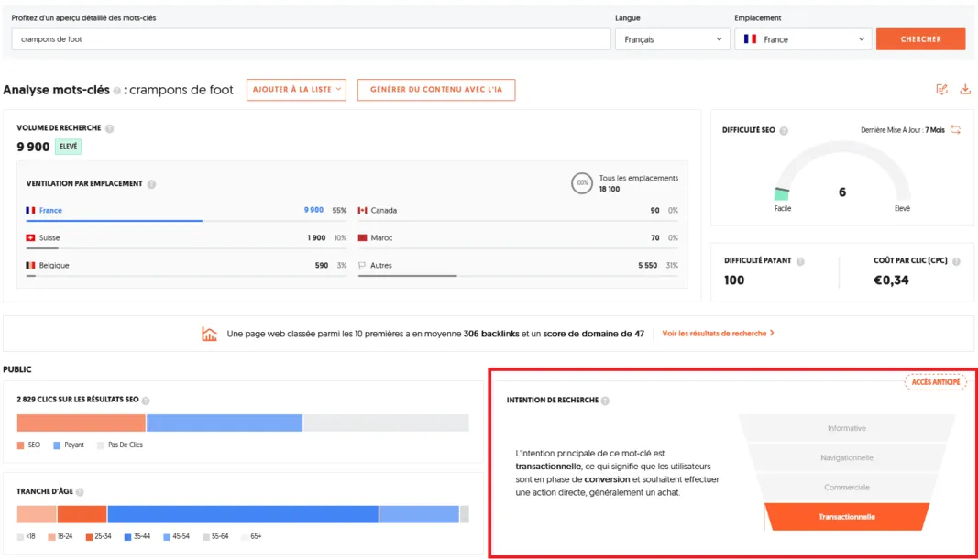This screenshot has width=978, height=560.
Task: Click 'Générer du contenu avec l'IA' button
Action: (x=436, y=90)
